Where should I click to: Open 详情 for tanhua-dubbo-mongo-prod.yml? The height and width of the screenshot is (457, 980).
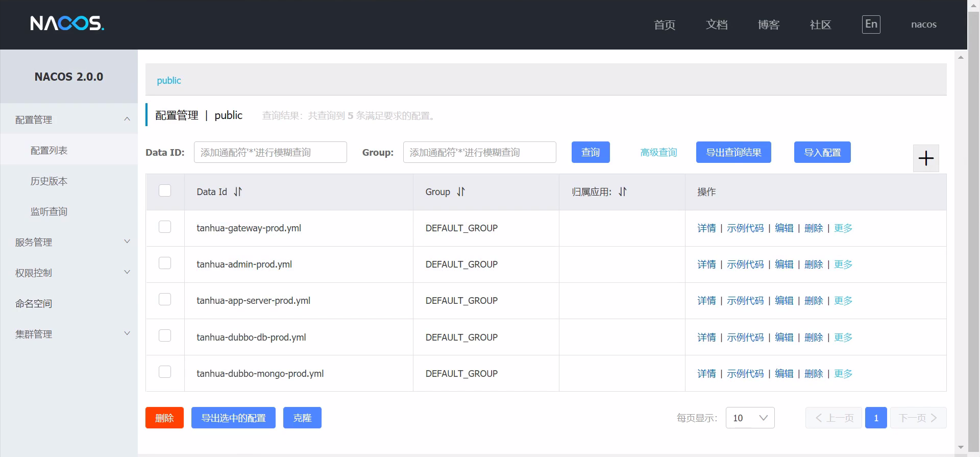(706, 374)
